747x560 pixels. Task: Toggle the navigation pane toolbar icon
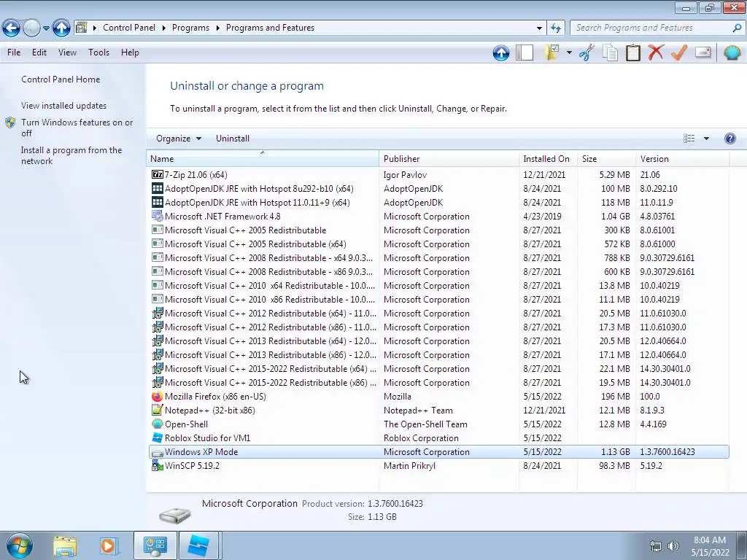[x=524, y=52]
